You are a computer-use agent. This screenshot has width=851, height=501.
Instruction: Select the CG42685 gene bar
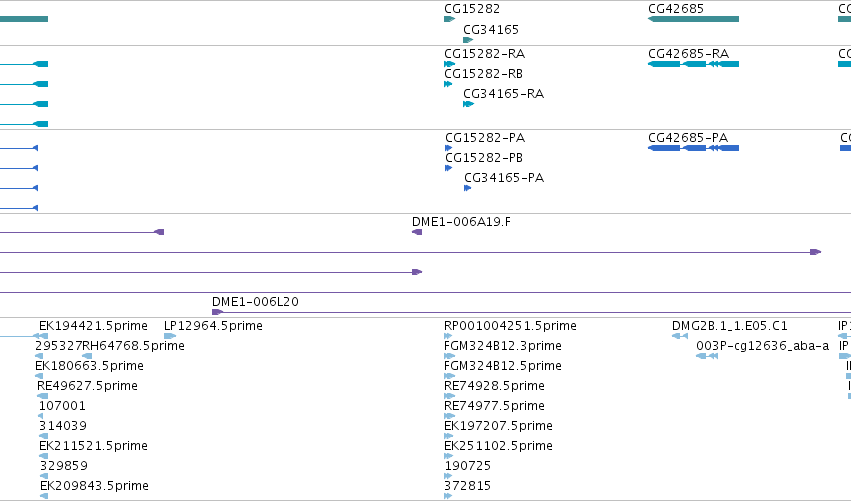(693, 19)
